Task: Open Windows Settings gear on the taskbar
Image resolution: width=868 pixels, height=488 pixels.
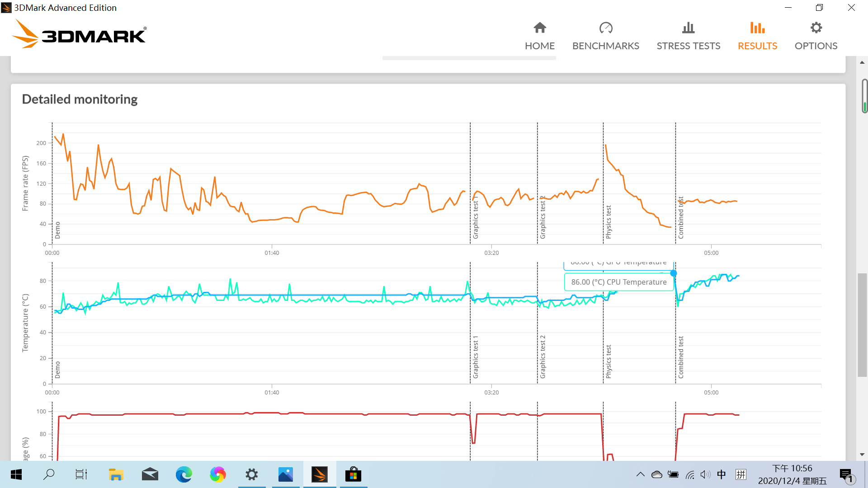Action: [x=252, y=474]
